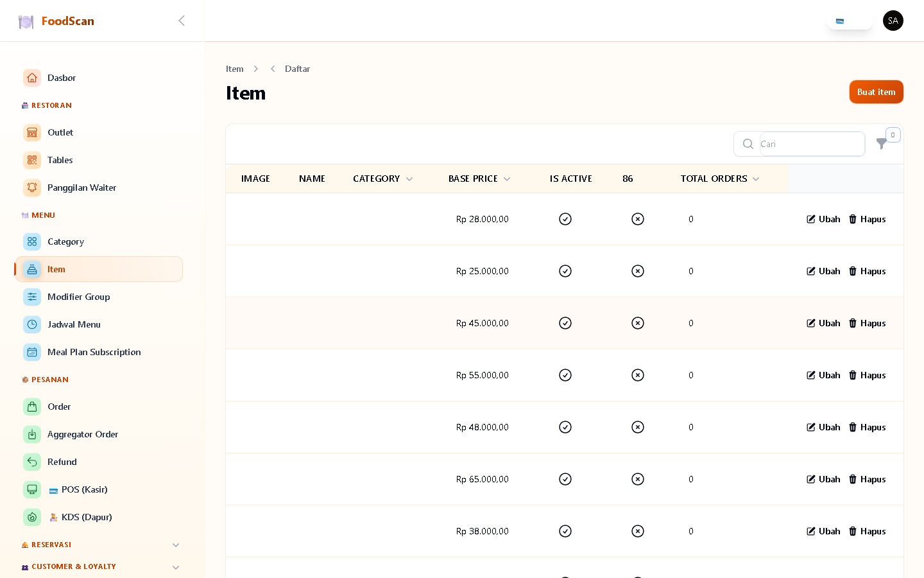Click the NAME column header
924x578 pixels.
coord(312,179)
